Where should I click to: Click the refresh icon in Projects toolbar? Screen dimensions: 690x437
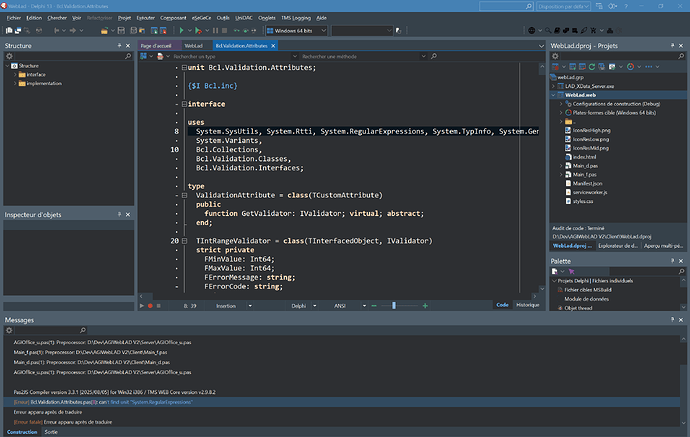pyautogui.click(x=592, y=67)
